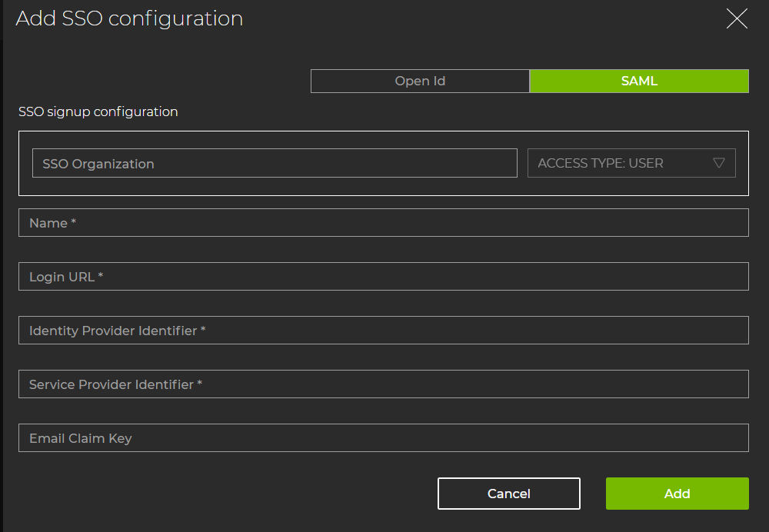Screen dimensions: 769x532
Task: Click the Add SSO configuration title
Action: (128, 18)
